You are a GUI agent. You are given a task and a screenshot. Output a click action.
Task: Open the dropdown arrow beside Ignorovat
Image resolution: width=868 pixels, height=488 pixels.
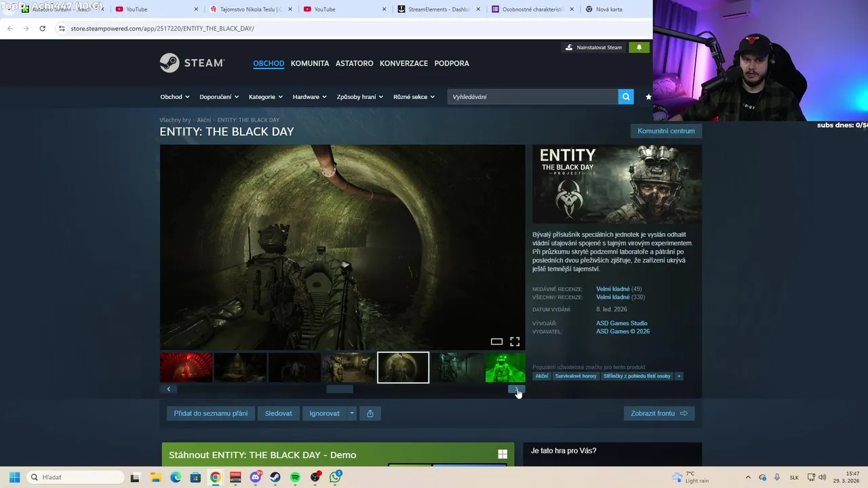(351, 413)
